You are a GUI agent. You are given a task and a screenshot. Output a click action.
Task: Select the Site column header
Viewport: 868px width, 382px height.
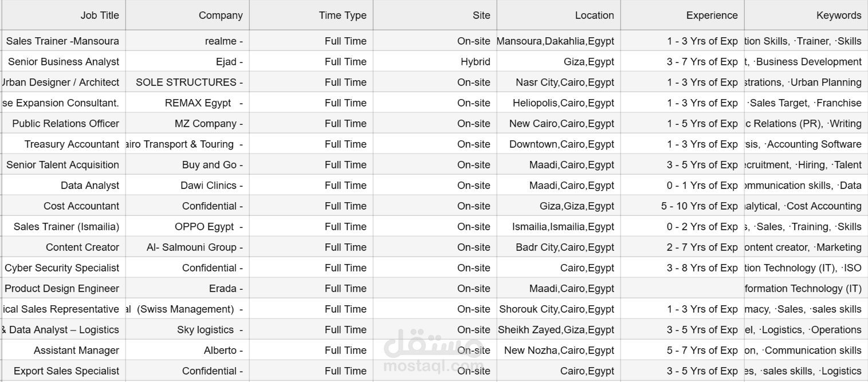435,15
